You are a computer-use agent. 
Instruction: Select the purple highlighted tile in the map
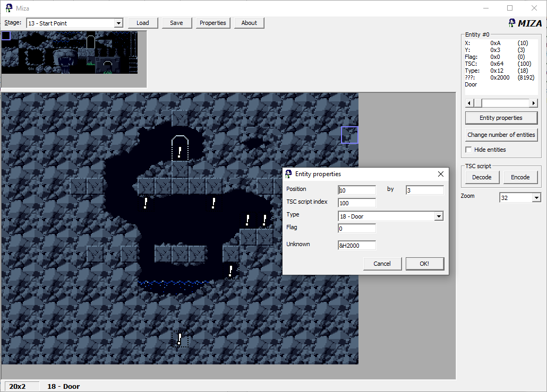[349, 135]
